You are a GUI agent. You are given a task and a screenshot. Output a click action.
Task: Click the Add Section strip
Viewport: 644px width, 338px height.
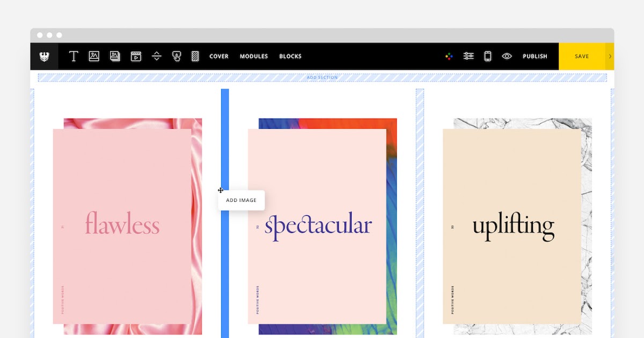[322, 78]
